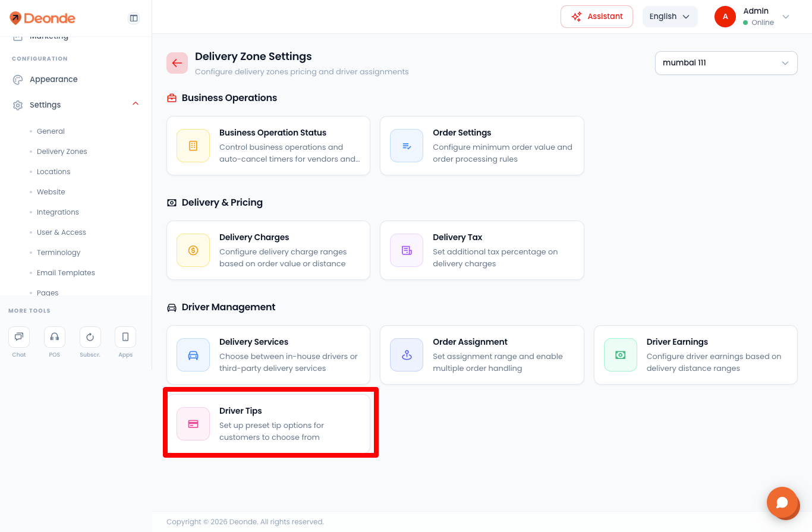The image size is (812, 532).
Task: Open the Apps phone icon
Action: [125, 337]
